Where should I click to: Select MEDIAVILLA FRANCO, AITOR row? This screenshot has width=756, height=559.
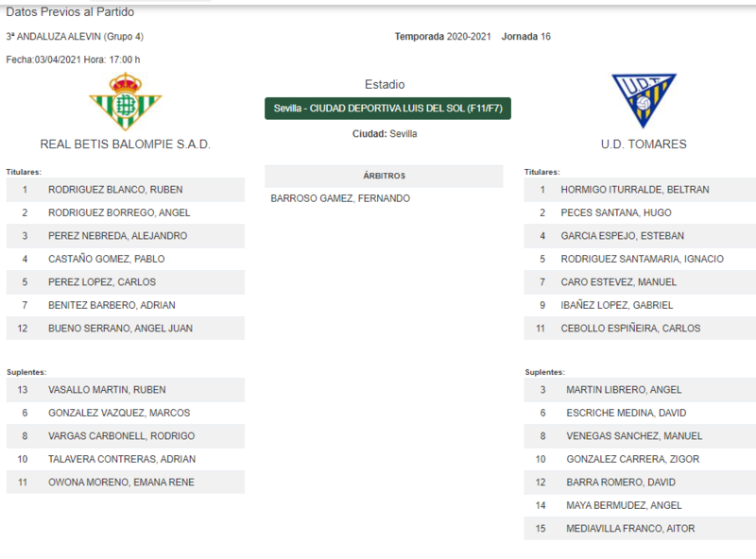pyautogui.click(x=640, y=529)
